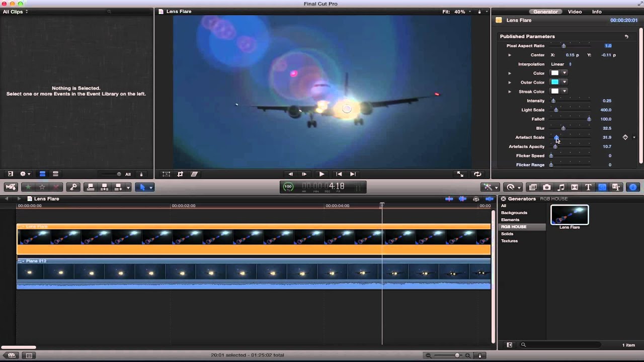Switch to the Info inspector tab
Screen dimensions: 644x362
(x=597, y=12)
